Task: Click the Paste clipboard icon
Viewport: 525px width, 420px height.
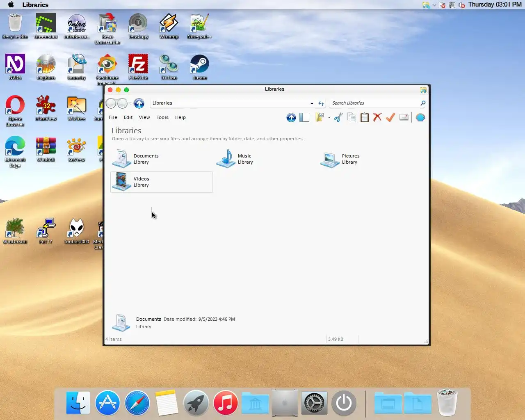Action: 364,118
